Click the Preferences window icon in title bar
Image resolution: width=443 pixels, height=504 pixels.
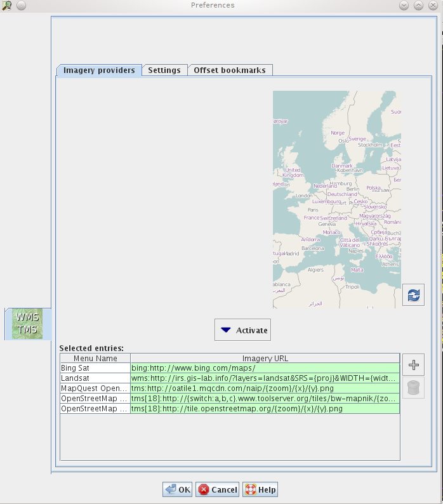click(7, 6)
